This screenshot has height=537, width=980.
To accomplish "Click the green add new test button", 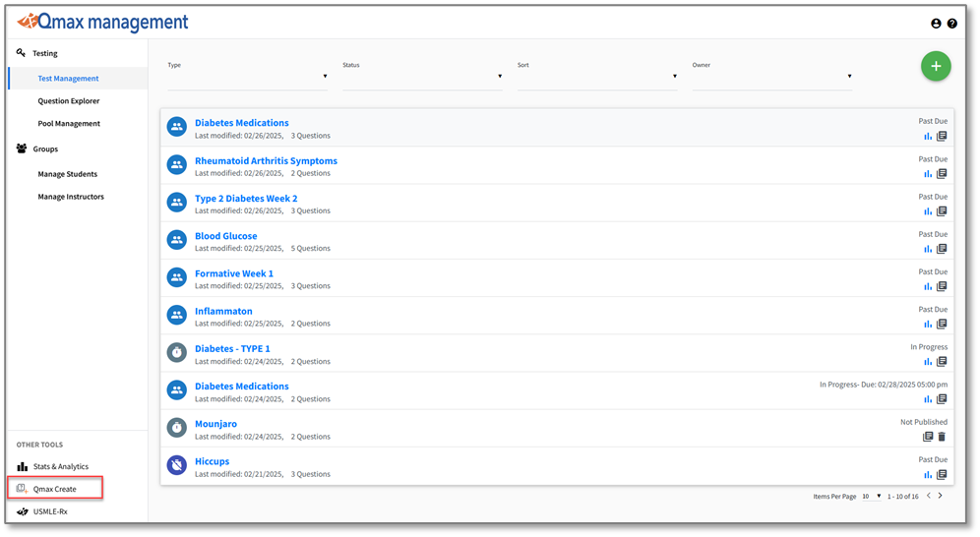I will pyautogui.click(x=936, y=66).
